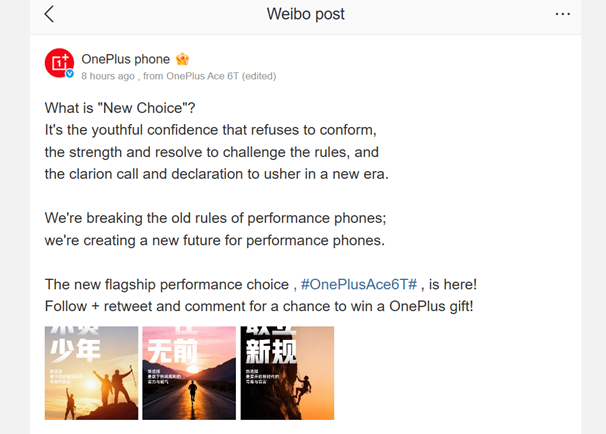The width and height of the screenshot is (606, 434).
Task: Open the #OnePlusAce6T# hashtag link
Action: coord(359,284)
